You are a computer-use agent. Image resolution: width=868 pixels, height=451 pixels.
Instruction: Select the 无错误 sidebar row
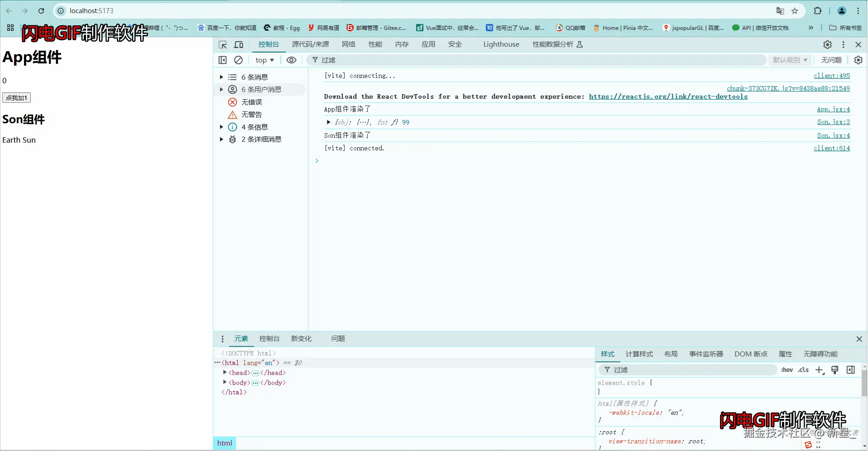(x=260, y=102)
